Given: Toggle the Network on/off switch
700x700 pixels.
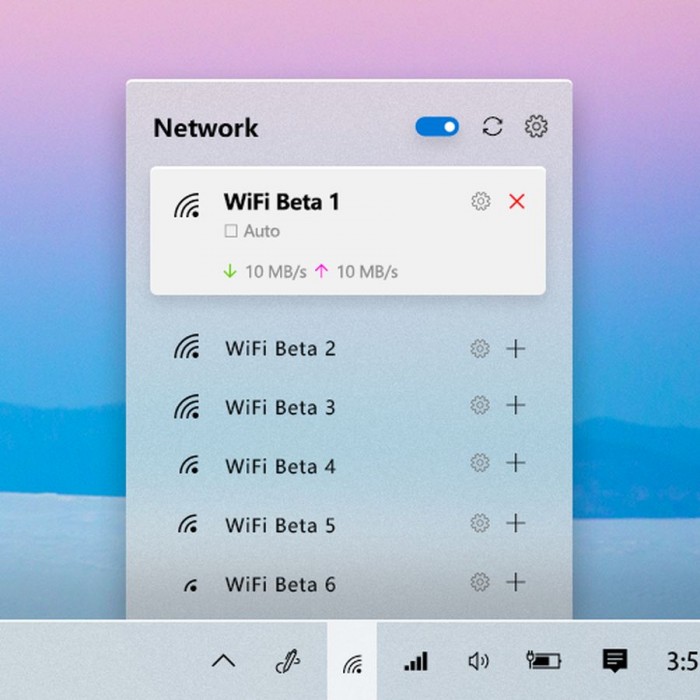Looking at the screenshot, I should point(437,127).
